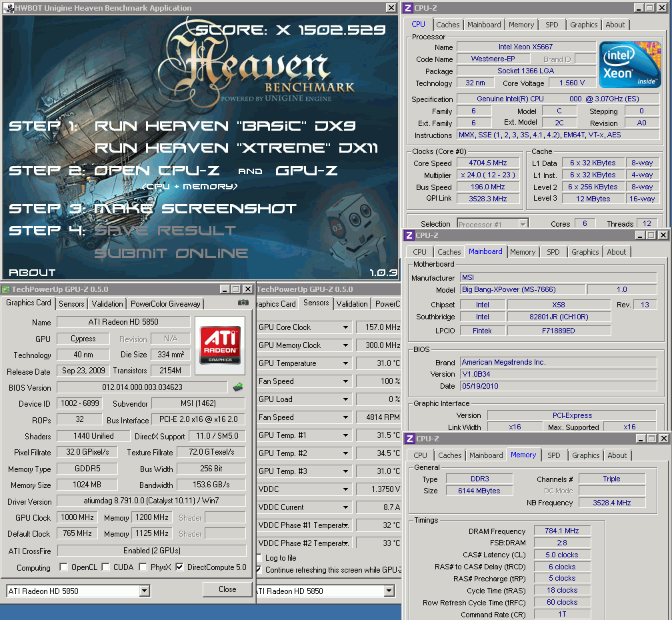Click the CPU-Z Z icon in top window
The width and height of the screenshot is (672, 620).
407,8
